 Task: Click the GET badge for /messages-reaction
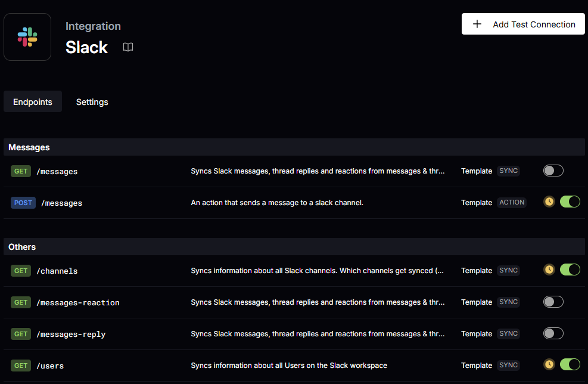(21, 302)
